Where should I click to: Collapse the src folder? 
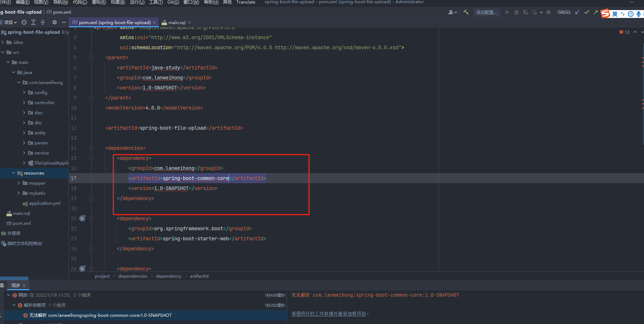pyautogui.click(x=3, y=52)
